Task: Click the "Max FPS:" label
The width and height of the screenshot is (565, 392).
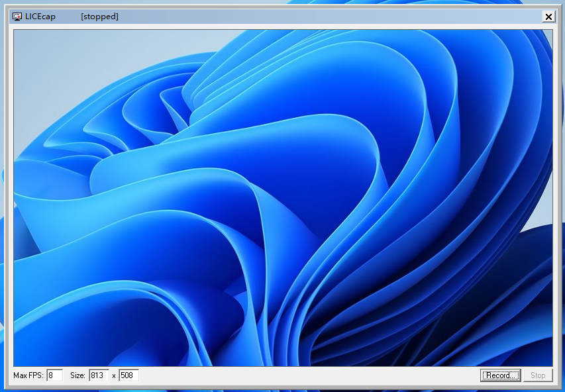Action: (x=28, y=375)
